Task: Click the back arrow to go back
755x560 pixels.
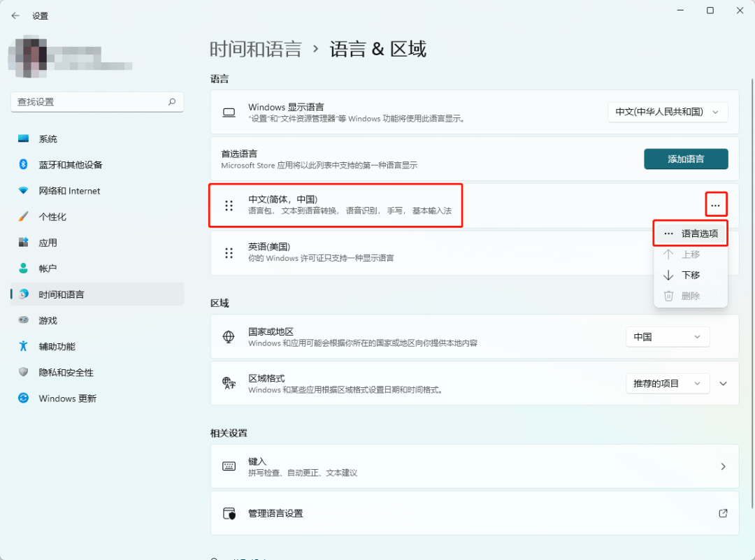Action: pos(15,15)
